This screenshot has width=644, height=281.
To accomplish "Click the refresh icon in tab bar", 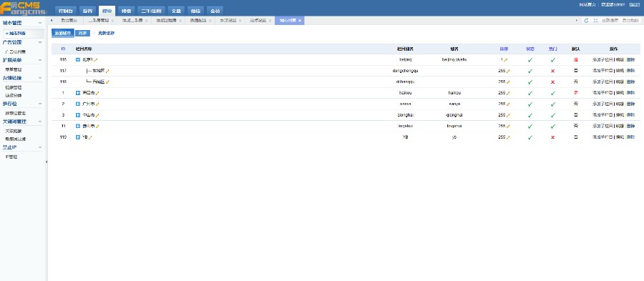I will click(586, 21).
